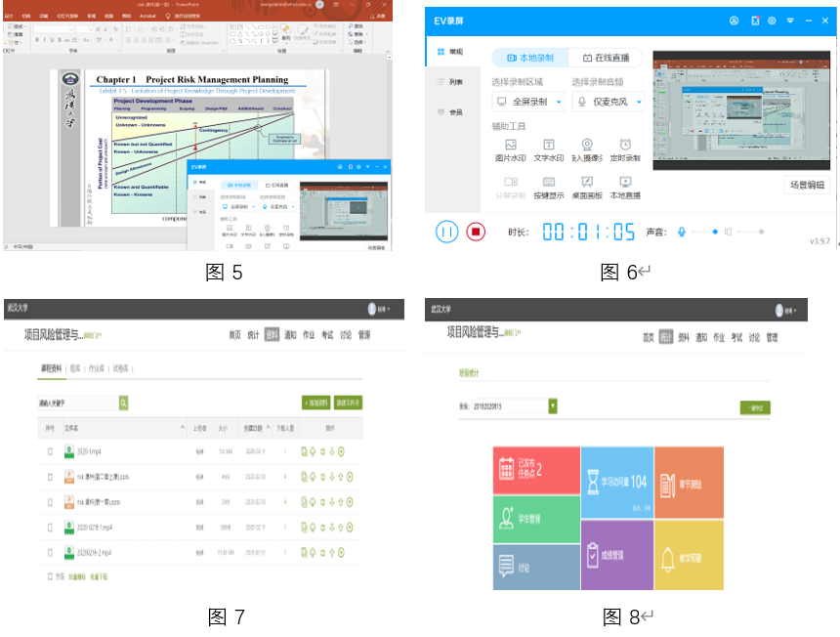
Task: Check the 全选 select-all box below file list
Action: click(x=50, y=577)
